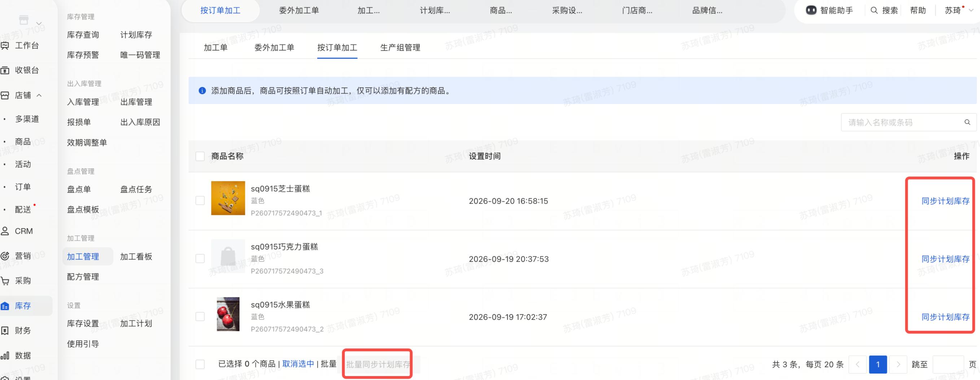Screen dimensions: 980x380
Task: Open the 数据 bar chart icon
Action: pos(5,356)
